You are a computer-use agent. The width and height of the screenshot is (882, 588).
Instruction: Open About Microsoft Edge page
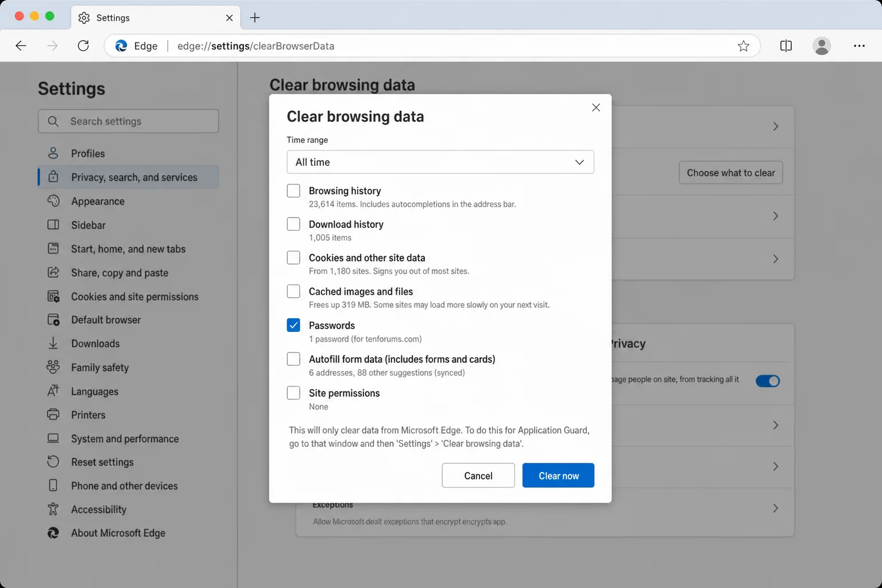(x=128, y=533)
